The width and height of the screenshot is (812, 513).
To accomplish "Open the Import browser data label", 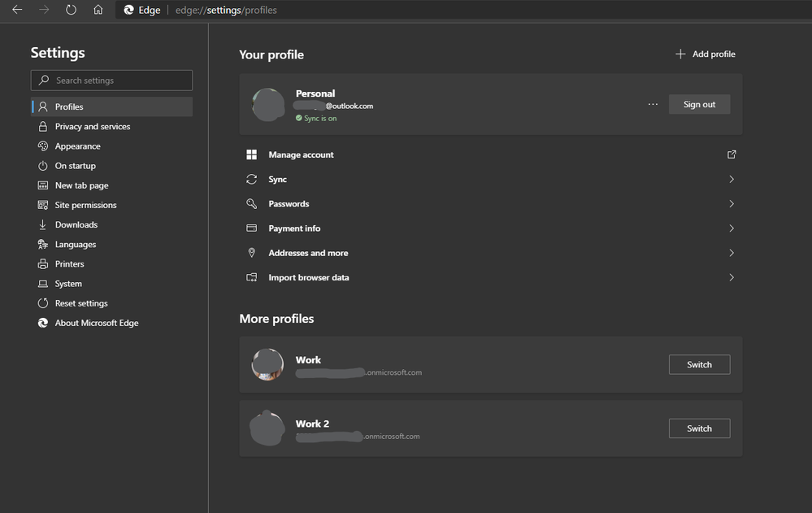I will (x=309, y=277).
